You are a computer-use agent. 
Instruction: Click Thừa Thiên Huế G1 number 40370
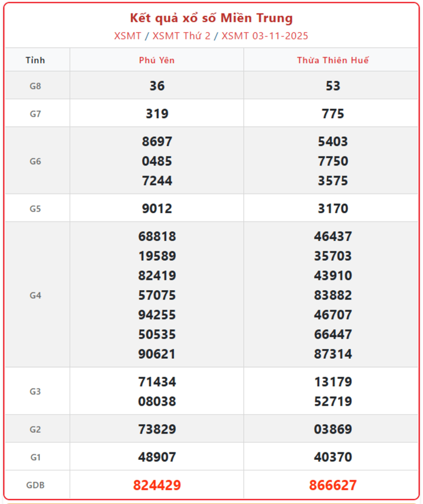click(333, 457)
